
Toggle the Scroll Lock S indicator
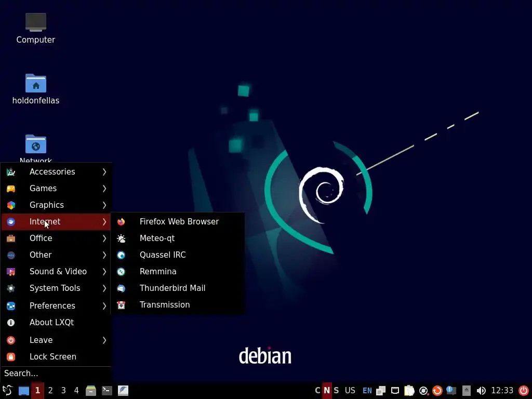336,391
